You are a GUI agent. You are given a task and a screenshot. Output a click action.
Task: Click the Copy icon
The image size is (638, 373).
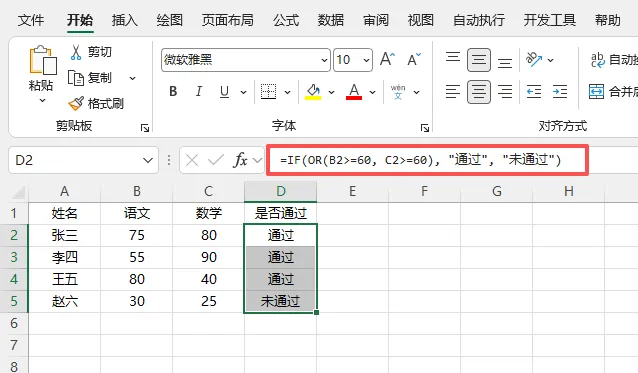tap(76, 78)
